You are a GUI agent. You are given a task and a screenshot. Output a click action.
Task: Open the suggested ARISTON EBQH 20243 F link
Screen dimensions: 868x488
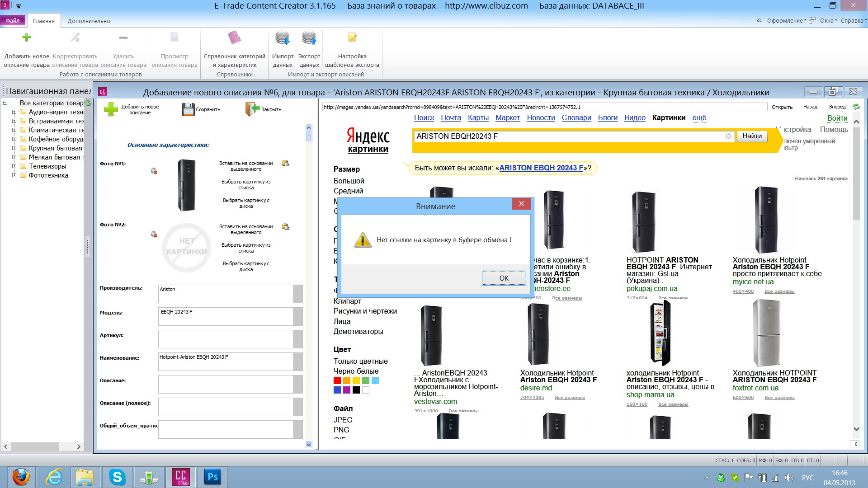pyautogui.click(x=541, y=168)
